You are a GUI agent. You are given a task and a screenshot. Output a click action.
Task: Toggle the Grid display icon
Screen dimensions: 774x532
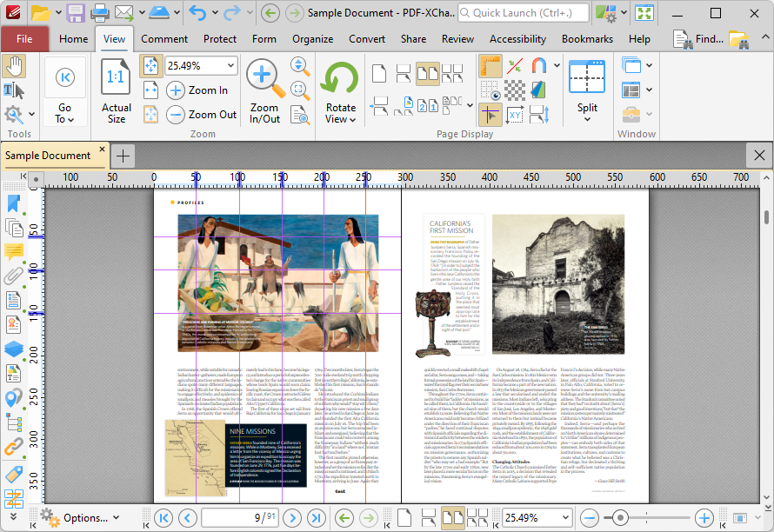(x=490, y=90)
